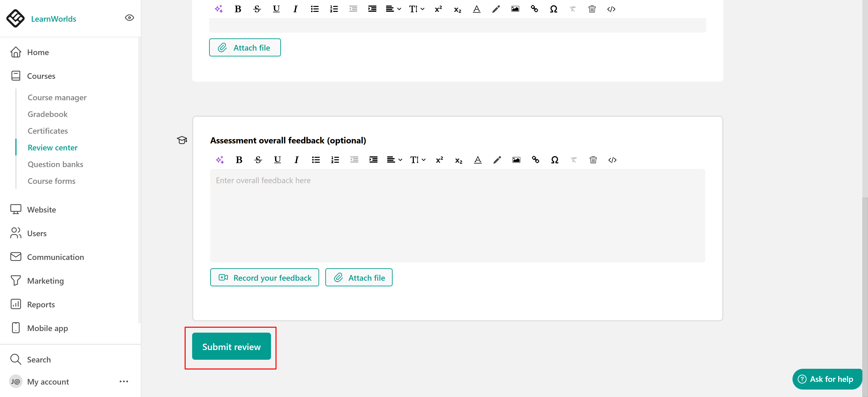Click Submit review button
This screenshot has height=397, width=868.
(x=231, y=346)
